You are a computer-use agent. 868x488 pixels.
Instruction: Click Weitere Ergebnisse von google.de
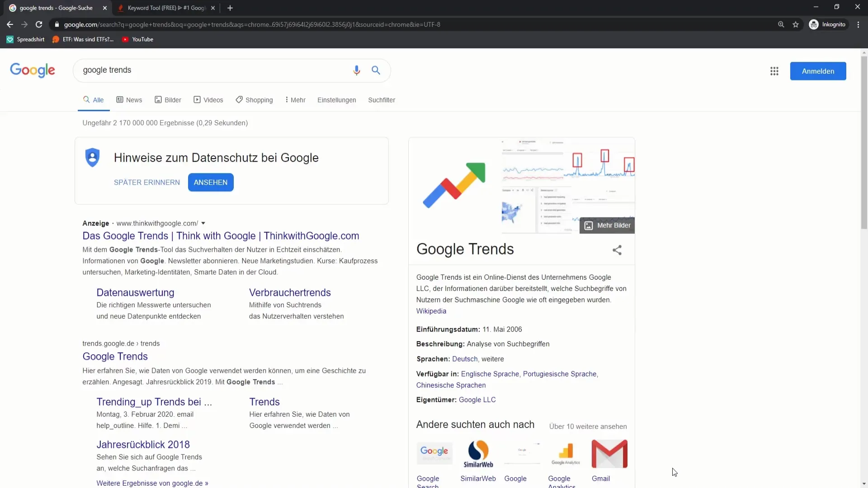(152, 483)
